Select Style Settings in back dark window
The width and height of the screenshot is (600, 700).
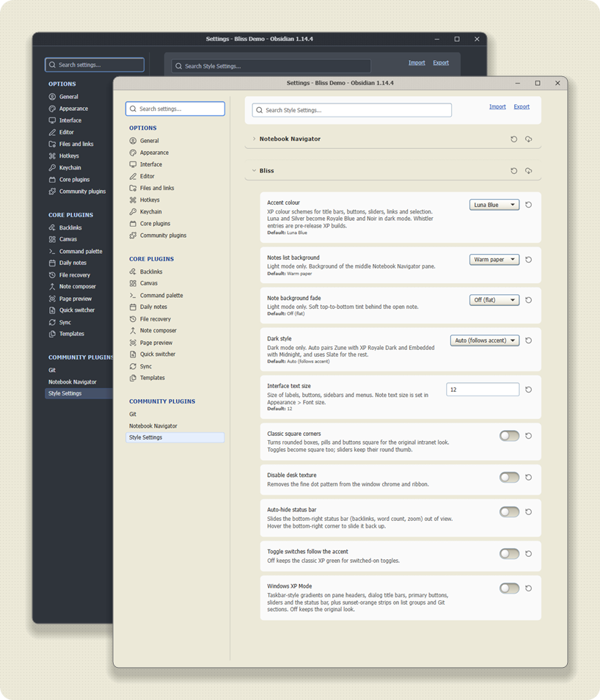(79, 393)
